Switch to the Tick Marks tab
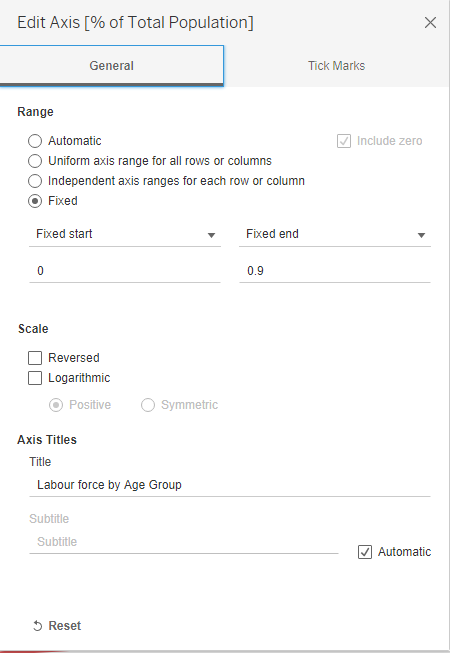The height and width of the screenshot is (653, 450). (336, 66)
